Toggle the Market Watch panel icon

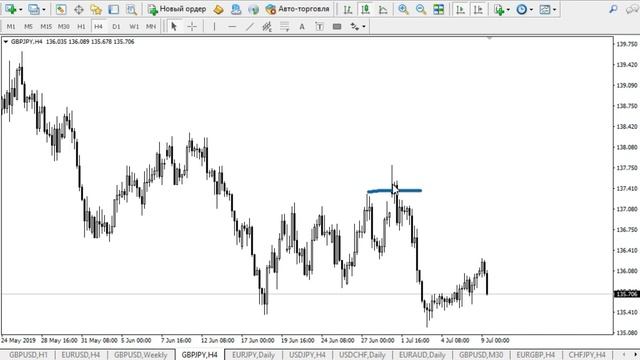click(x=61, y=9)
